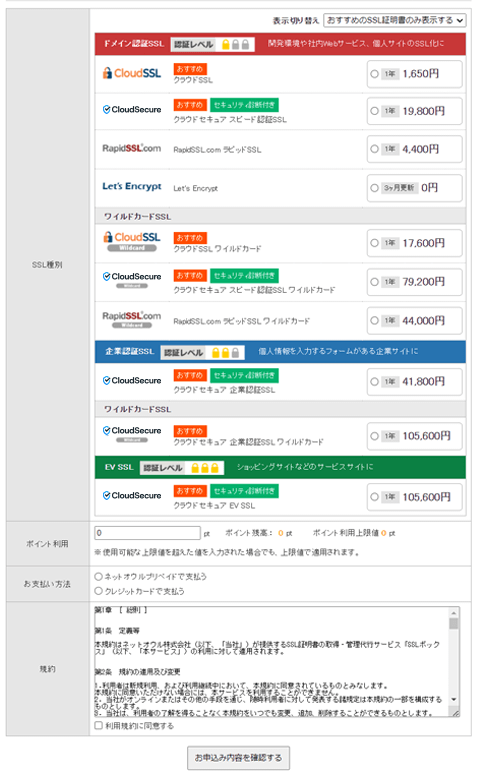This screenshot has width=480, height=778.
Task: Click セキュリティ診断付き badge in 19,800円 row
Action: click(x=244, y=105)
